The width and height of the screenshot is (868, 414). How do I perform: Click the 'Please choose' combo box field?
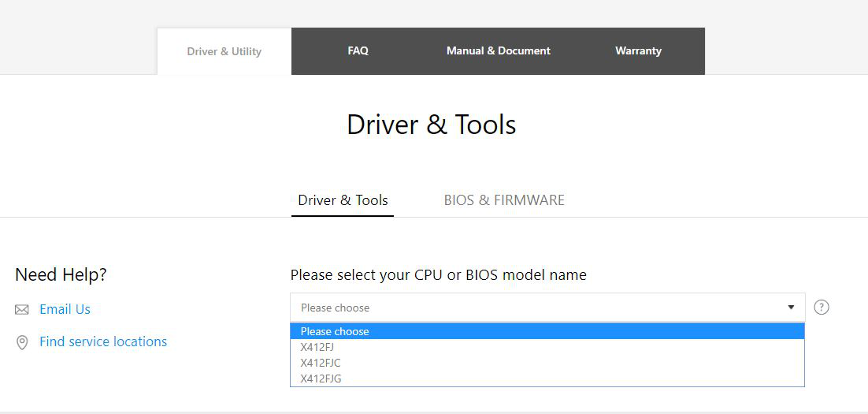(x=536, y=308)
